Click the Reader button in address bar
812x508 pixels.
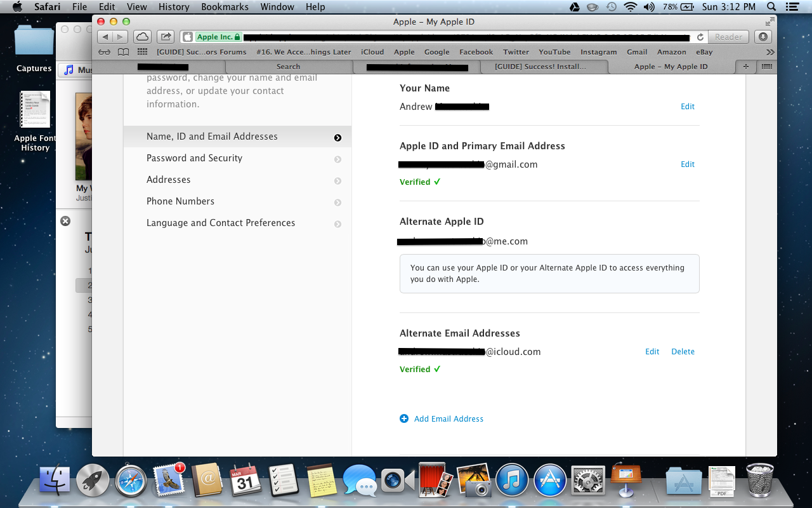[x=728, y=37]
